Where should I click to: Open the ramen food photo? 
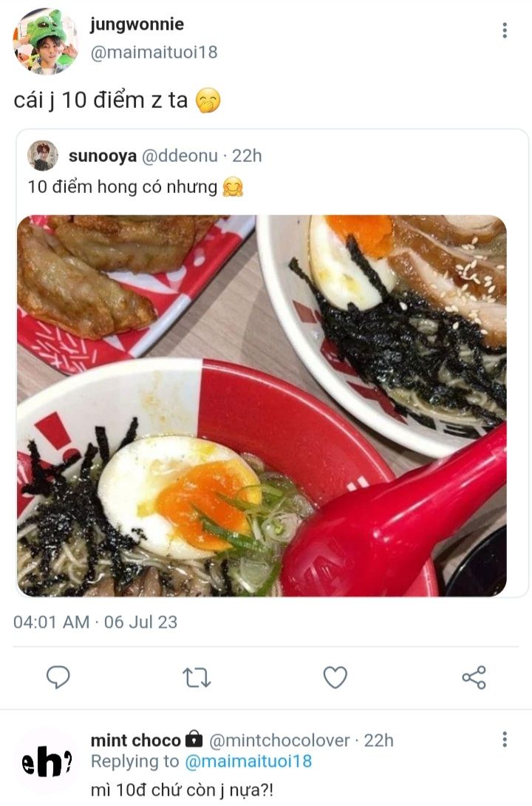pos(262,405)
